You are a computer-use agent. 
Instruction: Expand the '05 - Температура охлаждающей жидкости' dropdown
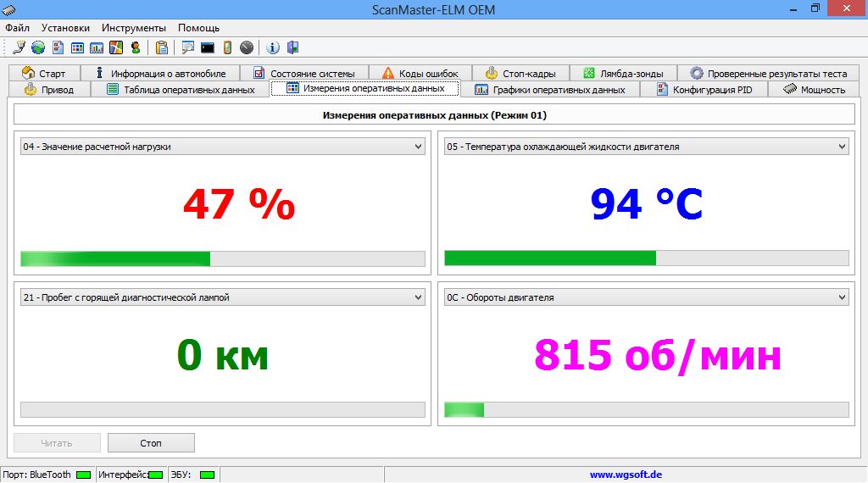click(842, 147)
